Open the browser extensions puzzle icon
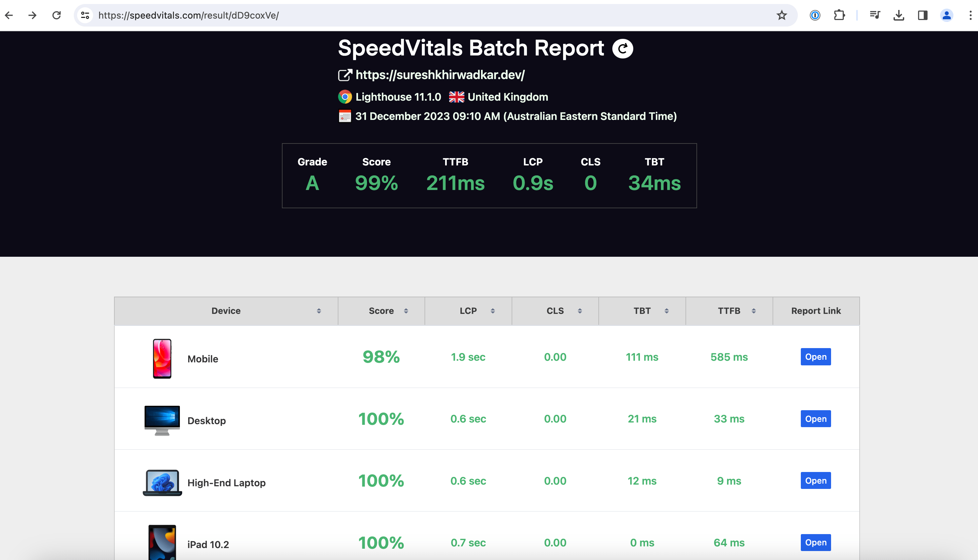This screenshot has height=560, width=978. (x=839, y=15)
